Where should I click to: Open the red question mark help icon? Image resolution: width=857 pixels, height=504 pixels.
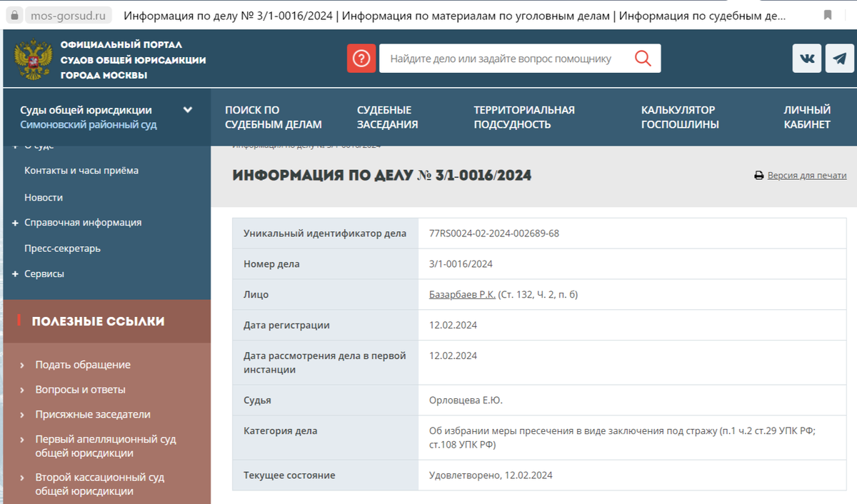pyautogui.click(x=361, y=58)
